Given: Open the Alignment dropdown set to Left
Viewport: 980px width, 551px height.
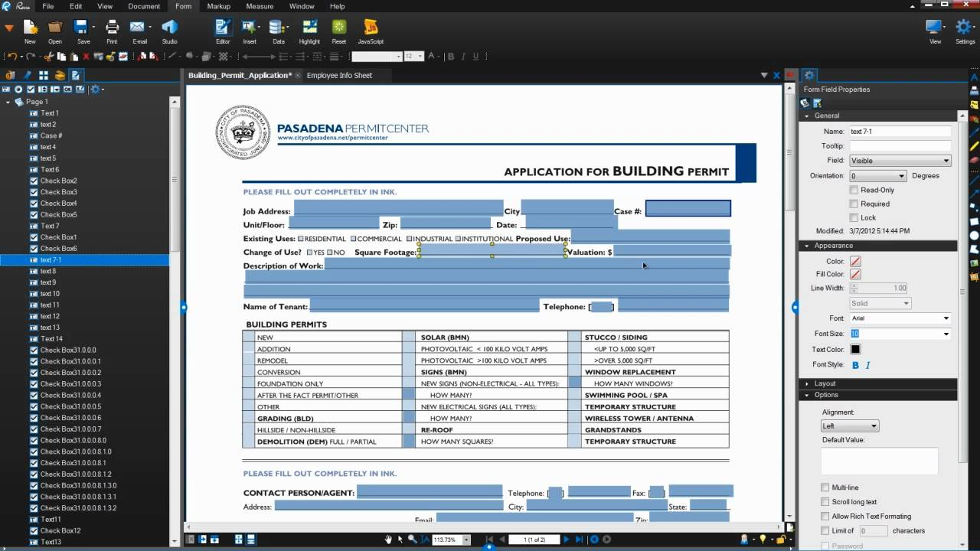Looking at the screenshot, I should tap(850, 426).
